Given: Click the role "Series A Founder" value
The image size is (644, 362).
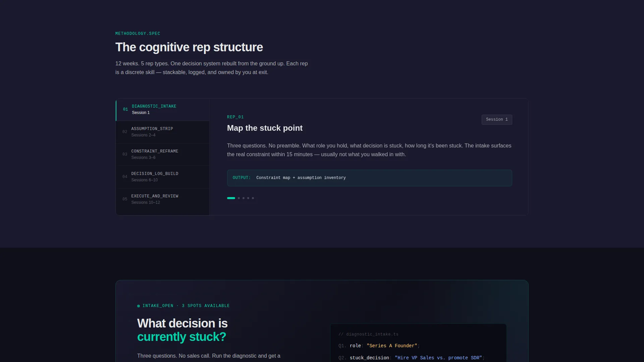Looking at the screenshot, I should 392,346.
